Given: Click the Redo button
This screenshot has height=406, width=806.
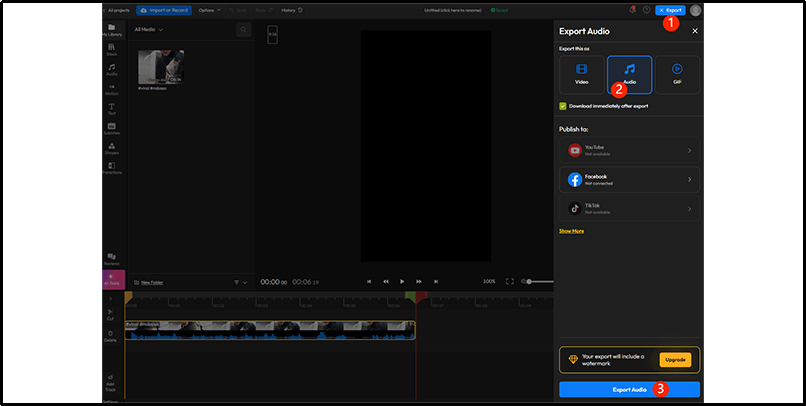Looking at the screenshot, I should click(x=264, y=10).
